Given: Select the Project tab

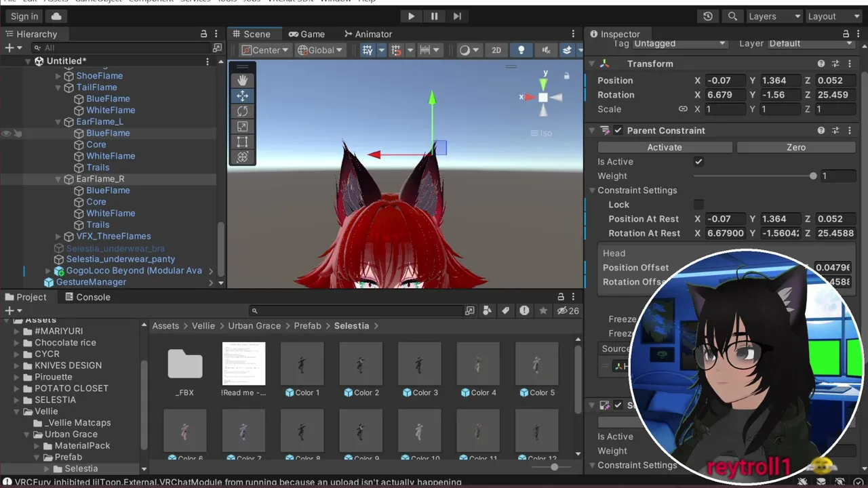Looking at the screenshot, I should 26,297.
